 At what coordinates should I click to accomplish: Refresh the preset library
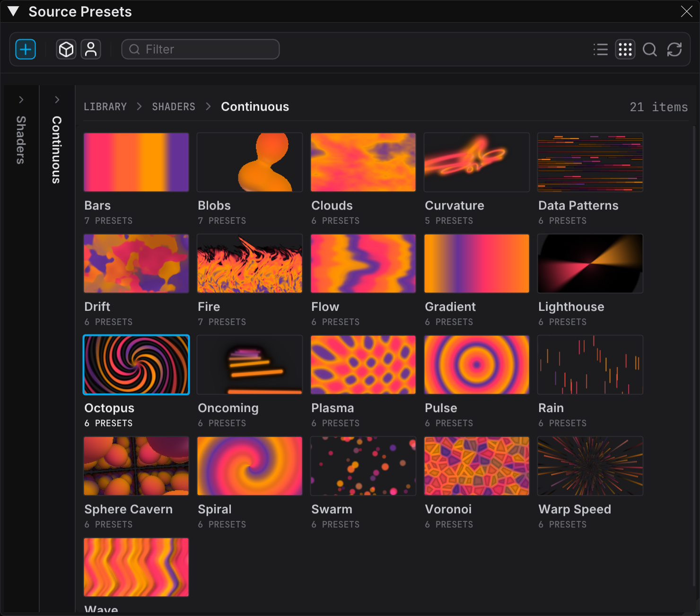pyautogui.click(x=674, y=49)
